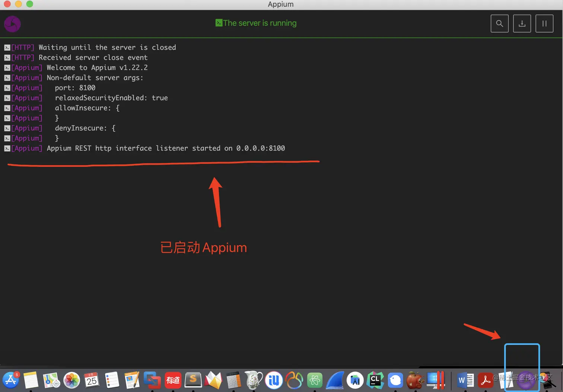This screenshot has width=563, height=392.
Task: Click the "allowInsecure: {" log line
Action: tap(87, 108)
